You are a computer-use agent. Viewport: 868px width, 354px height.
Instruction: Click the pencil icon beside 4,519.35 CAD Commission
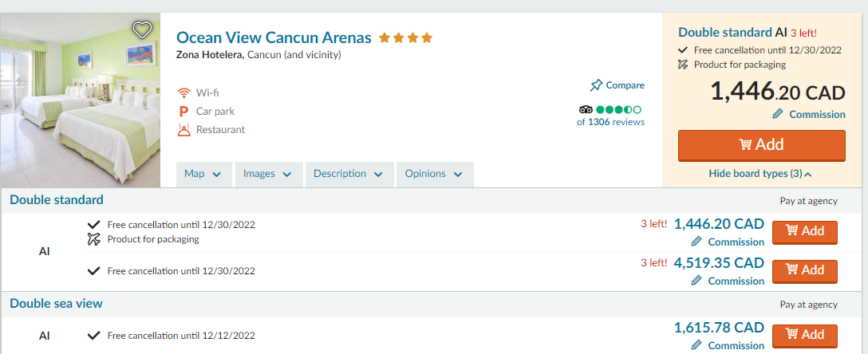tap(696, 281)
